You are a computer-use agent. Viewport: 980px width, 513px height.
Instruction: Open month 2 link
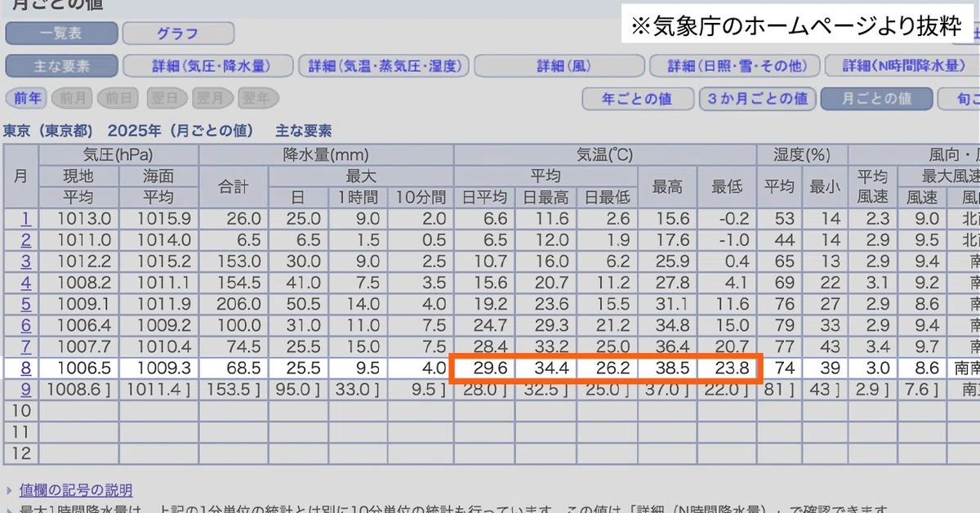pos(26,239)
